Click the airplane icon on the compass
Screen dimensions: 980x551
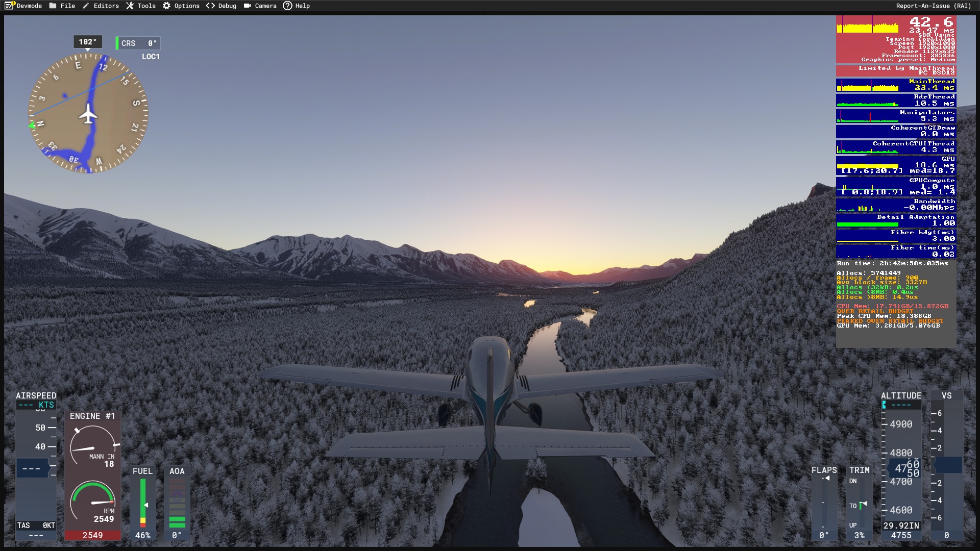coord(89,114)
